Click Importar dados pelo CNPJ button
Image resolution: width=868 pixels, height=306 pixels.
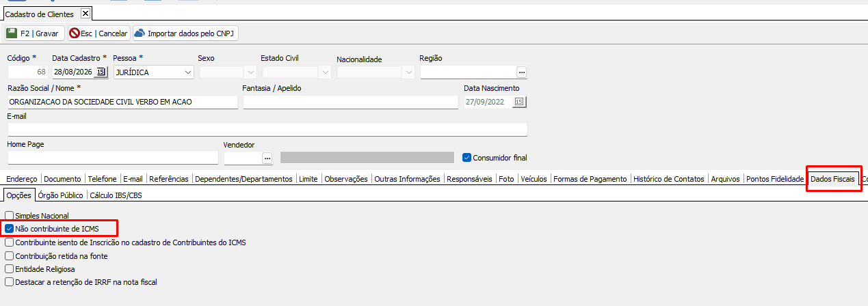185,33
